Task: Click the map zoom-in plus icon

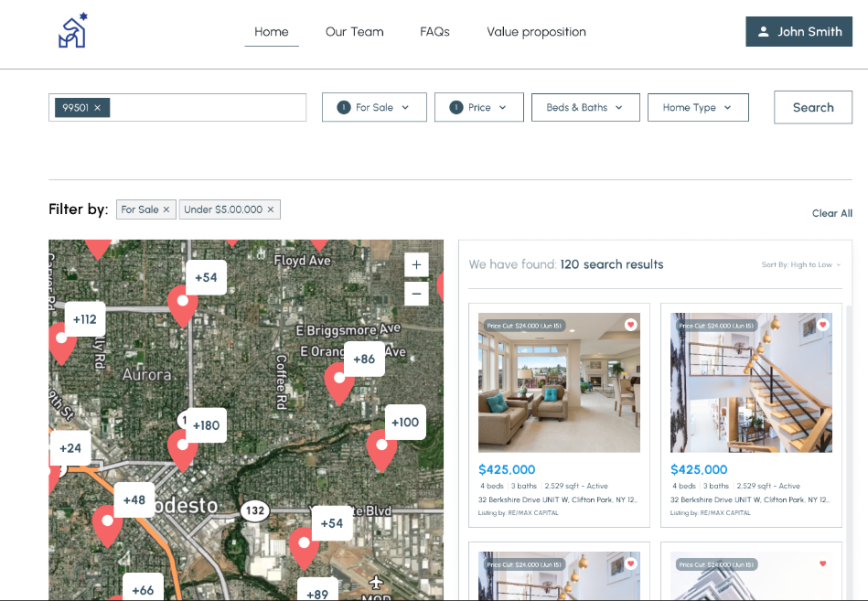Action: click(416, 264)
